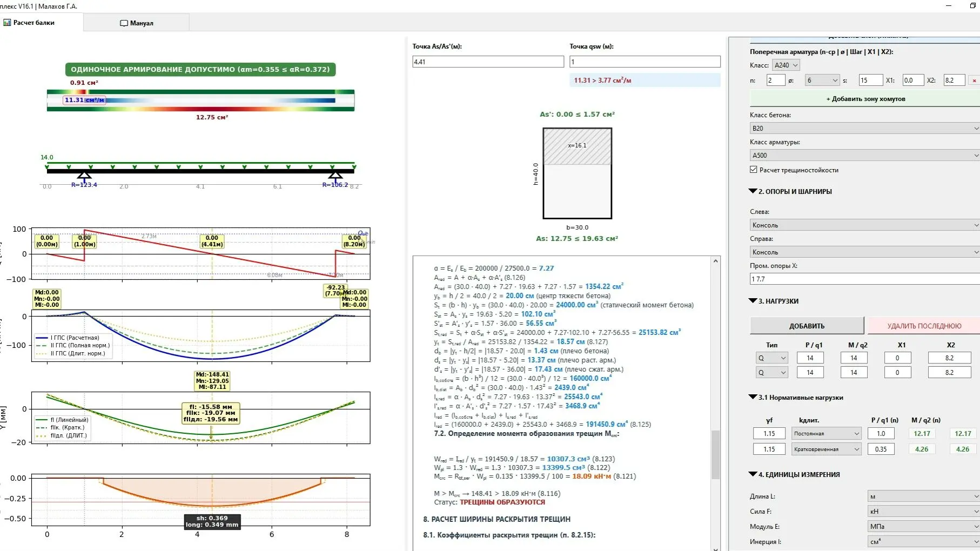
Task: Click the right support triangle on the beam
Action: coord(335,176)
